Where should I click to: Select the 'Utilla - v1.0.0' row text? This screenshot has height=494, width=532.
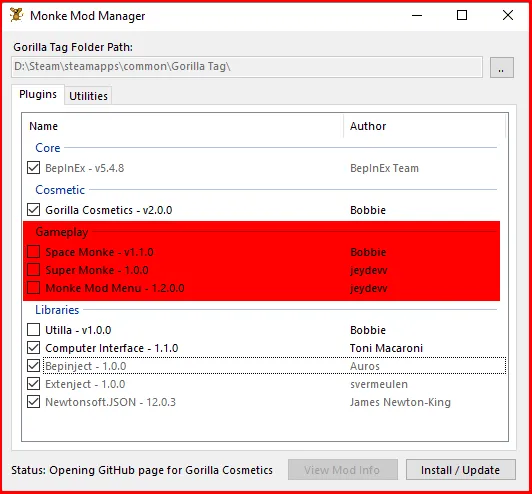click(78, 330)
